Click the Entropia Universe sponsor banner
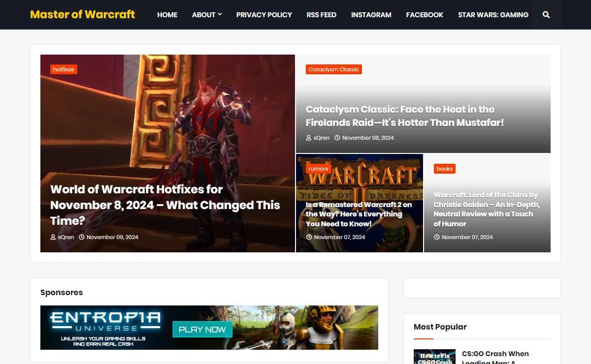The image size is (591, 364). point(209,328)
